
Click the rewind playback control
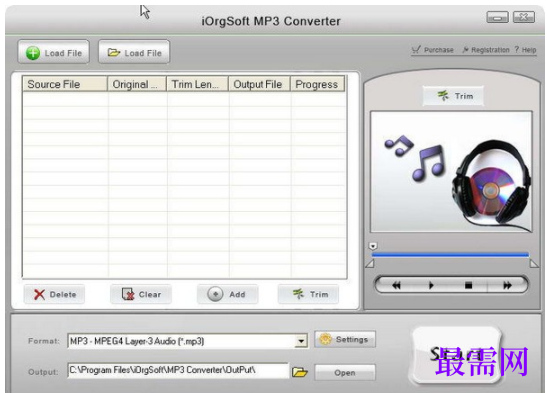(396, 285)
